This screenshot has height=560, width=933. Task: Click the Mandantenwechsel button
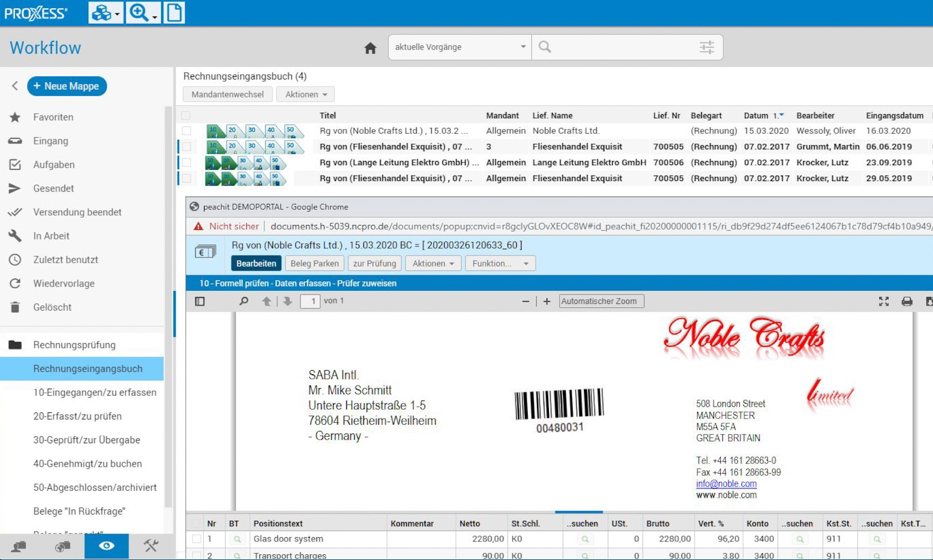(x=228, y=94)
